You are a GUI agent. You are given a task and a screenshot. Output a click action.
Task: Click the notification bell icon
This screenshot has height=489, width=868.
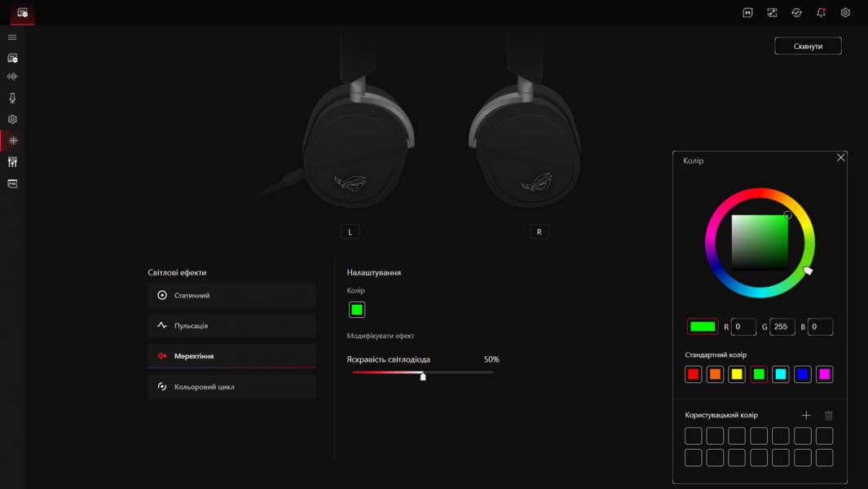[821, 12]
